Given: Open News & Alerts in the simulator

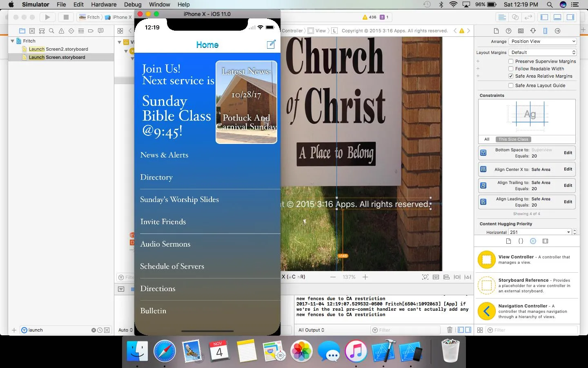Looking at the screenshot, I should tap(207, 155).
